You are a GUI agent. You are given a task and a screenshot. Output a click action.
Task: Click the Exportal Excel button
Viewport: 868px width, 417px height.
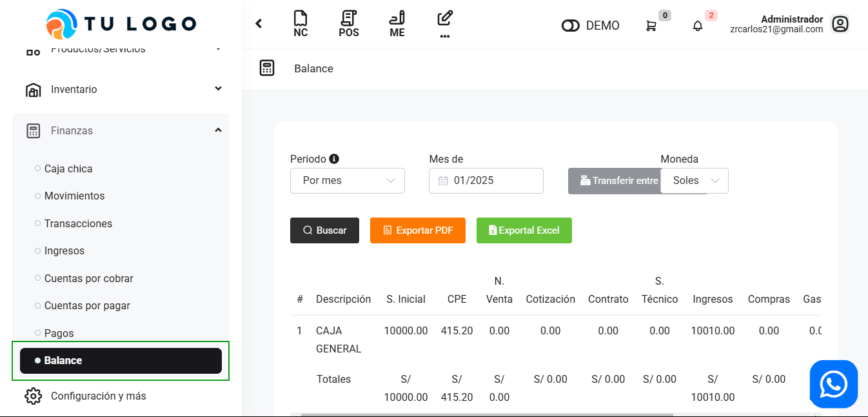(524, 230)
